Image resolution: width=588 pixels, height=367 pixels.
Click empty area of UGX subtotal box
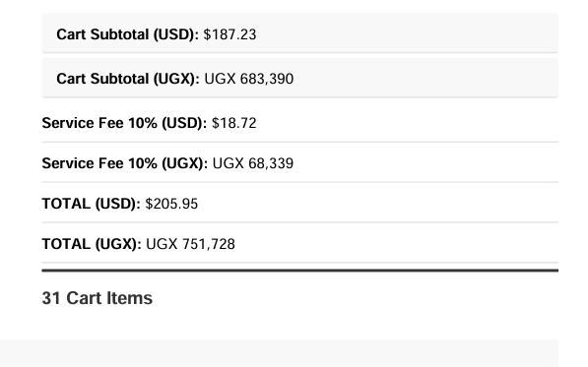coord(424,78)
